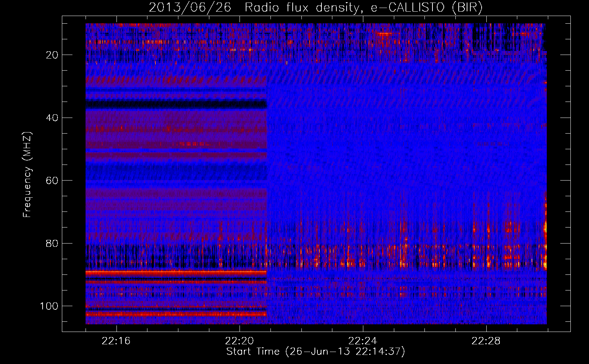589x364 pixels.
Task: Click the plot title '2013/06/26 Radio flux density, e-CALLISTO (BIR)'
Action: (316, 8)
